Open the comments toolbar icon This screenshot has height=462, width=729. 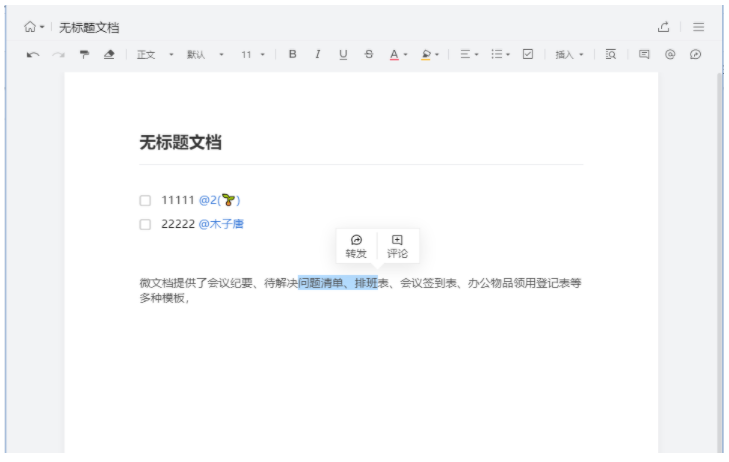point(644,54)
